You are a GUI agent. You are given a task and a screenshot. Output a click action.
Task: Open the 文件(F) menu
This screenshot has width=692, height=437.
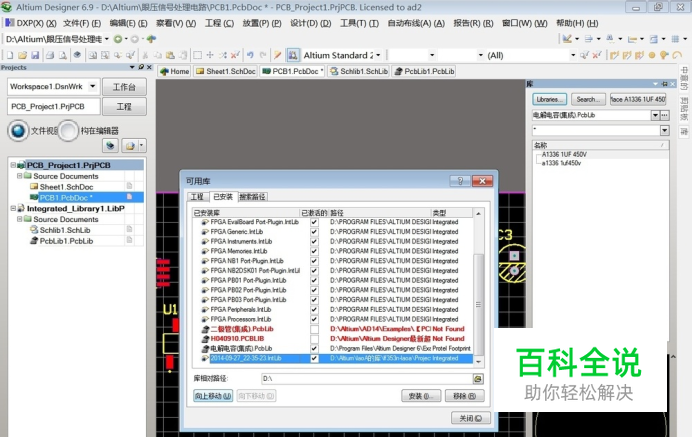(82, 23)
